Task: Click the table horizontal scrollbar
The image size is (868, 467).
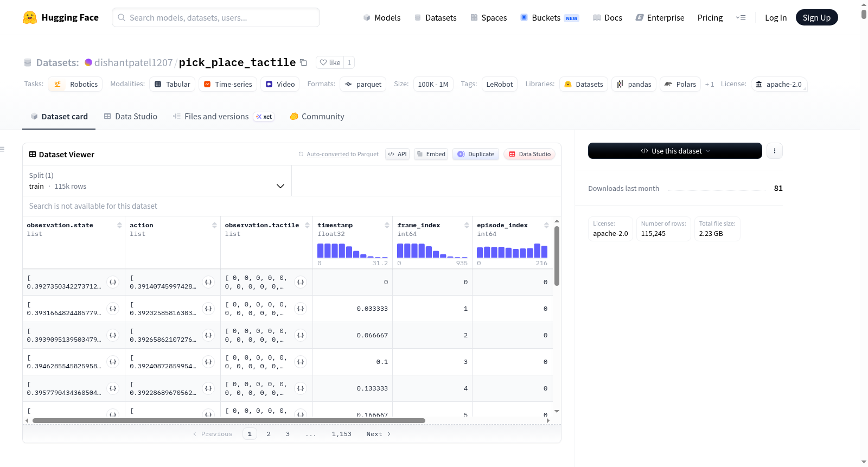Action: click(229, 420)
